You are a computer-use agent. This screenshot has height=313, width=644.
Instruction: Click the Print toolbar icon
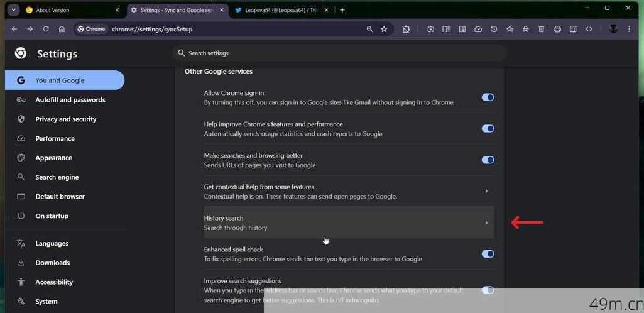[557, 29]
